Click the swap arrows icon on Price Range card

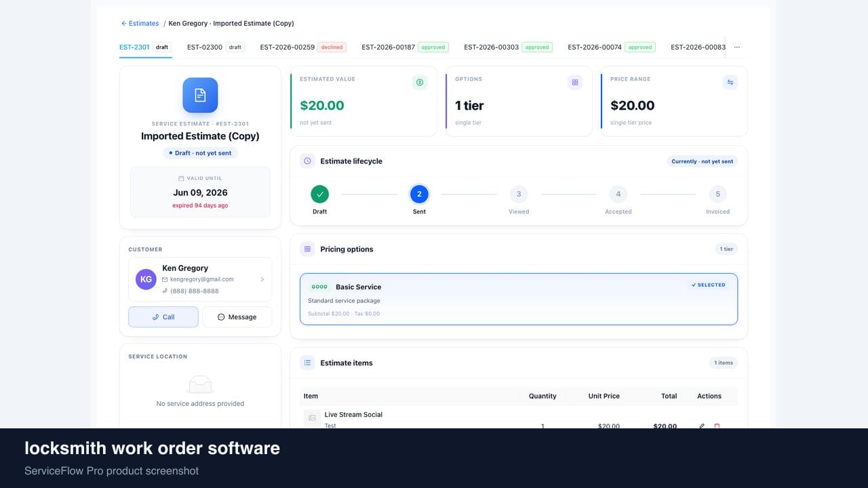(x=730, y=82)
